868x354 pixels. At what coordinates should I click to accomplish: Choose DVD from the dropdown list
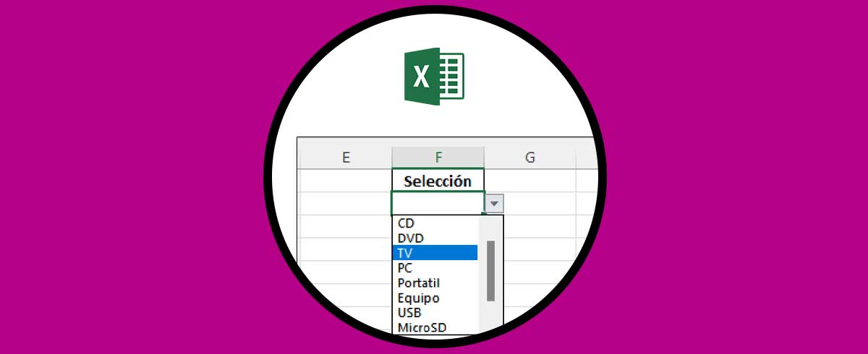click(435, 238)
